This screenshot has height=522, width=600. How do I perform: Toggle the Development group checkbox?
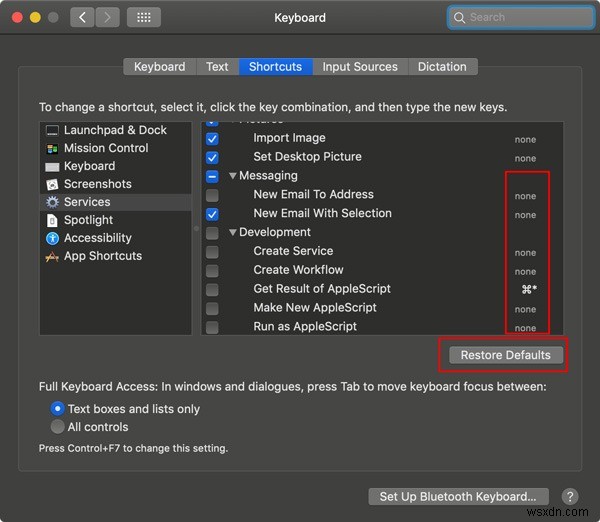point(212,233)
